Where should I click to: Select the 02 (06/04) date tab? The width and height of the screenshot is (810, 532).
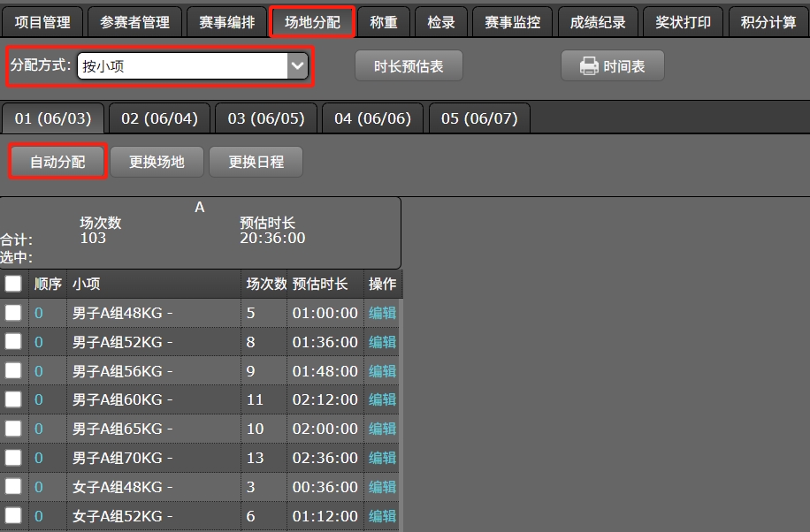point(159,118)
